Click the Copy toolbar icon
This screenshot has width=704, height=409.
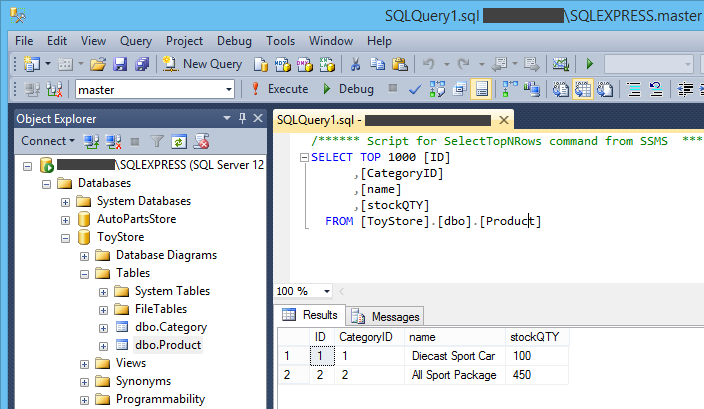[377, 64]
